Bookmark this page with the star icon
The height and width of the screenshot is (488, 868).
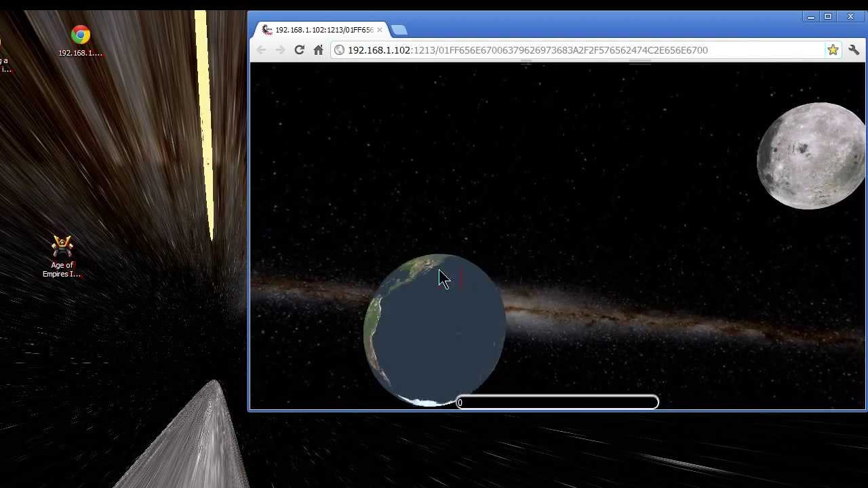(x=833, y=49)
